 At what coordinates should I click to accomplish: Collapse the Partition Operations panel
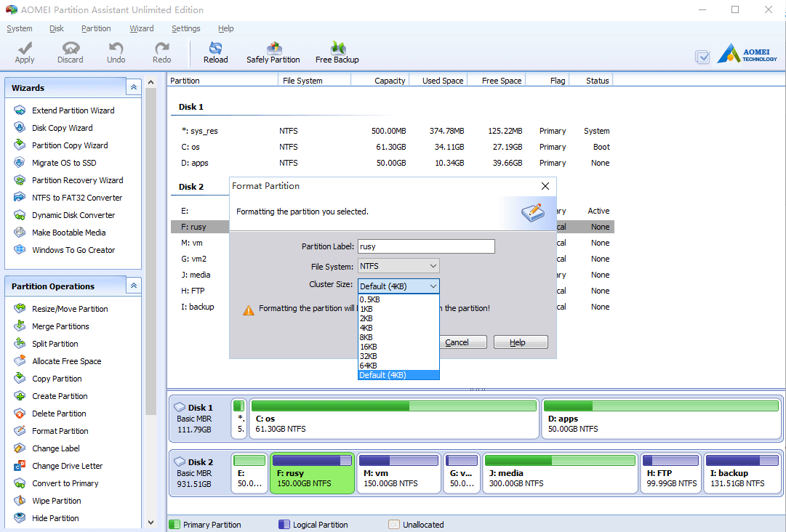tap(134, 286)
